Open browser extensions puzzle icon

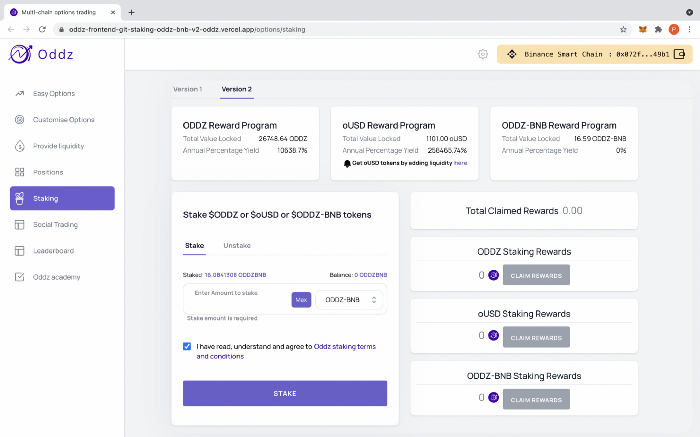pyautogui.click(x=658, y=29)
